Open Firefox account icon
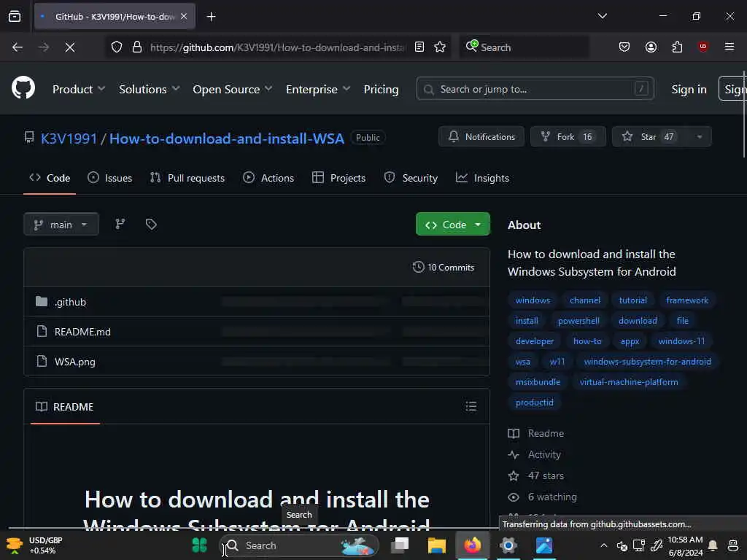The image size is (747, 560). [651, 47]
